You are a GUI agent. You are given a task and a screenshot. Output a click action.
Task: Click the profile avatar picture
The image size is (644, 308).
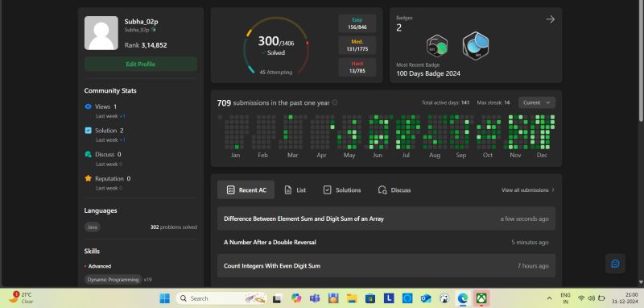click(101, 33)
